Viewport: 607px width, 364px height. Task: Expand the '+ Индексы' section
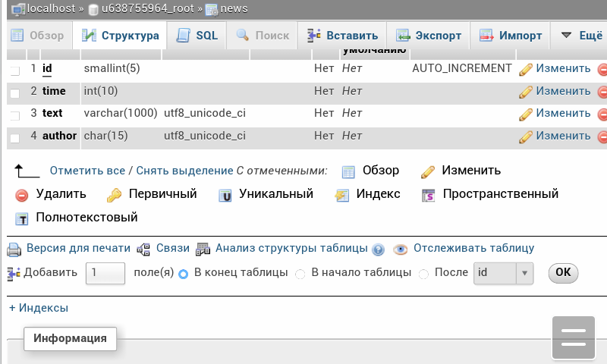[39, 308]
